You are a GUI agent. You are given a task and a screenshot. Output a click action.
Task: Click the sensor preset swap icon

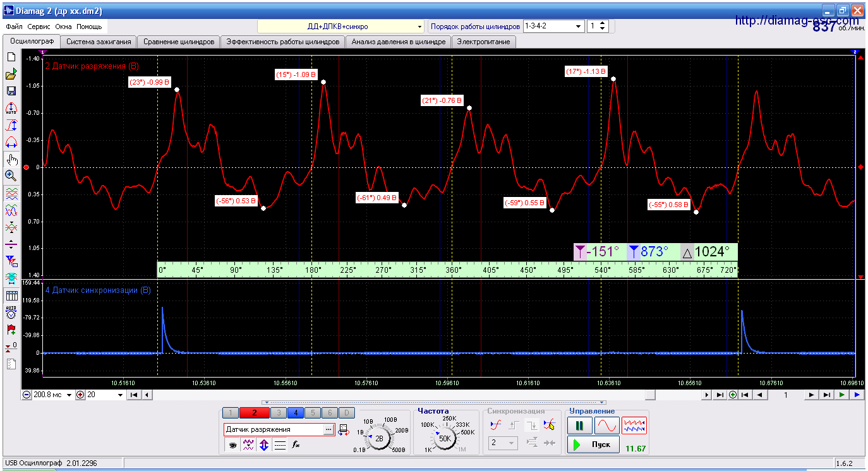click(x=344, y=430)
